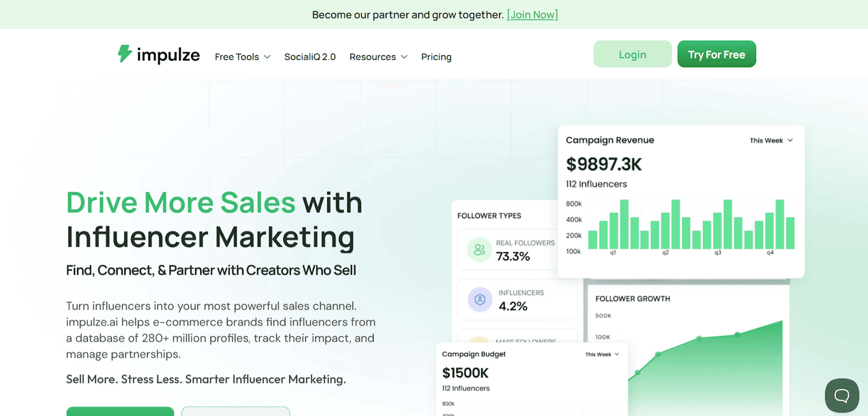This screenshot has width=868, height=416.
Task: Click the 4.2% influencers value
Action: click(x=513, y=306)
